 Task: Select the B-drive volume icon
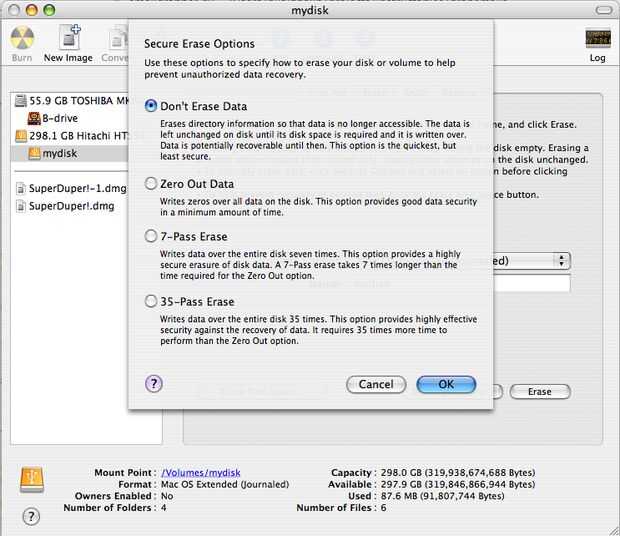click(x=32, y=118)
